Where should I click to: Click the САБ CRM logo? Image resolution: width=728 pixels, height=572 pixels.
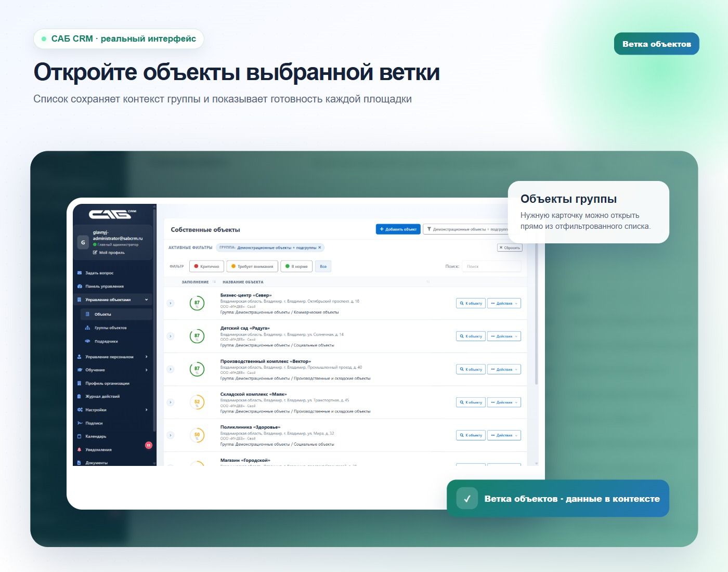click(112, 214)
